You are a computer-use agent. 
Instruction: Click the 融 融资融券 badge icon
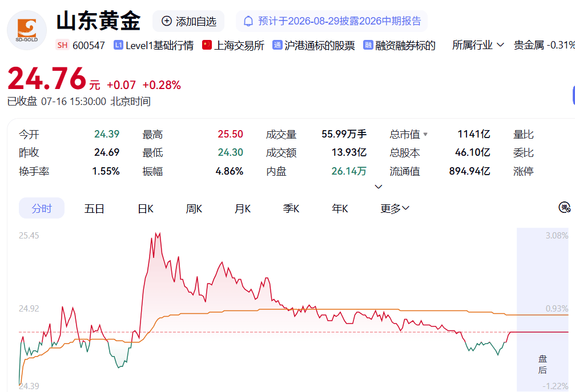(368, 45)
